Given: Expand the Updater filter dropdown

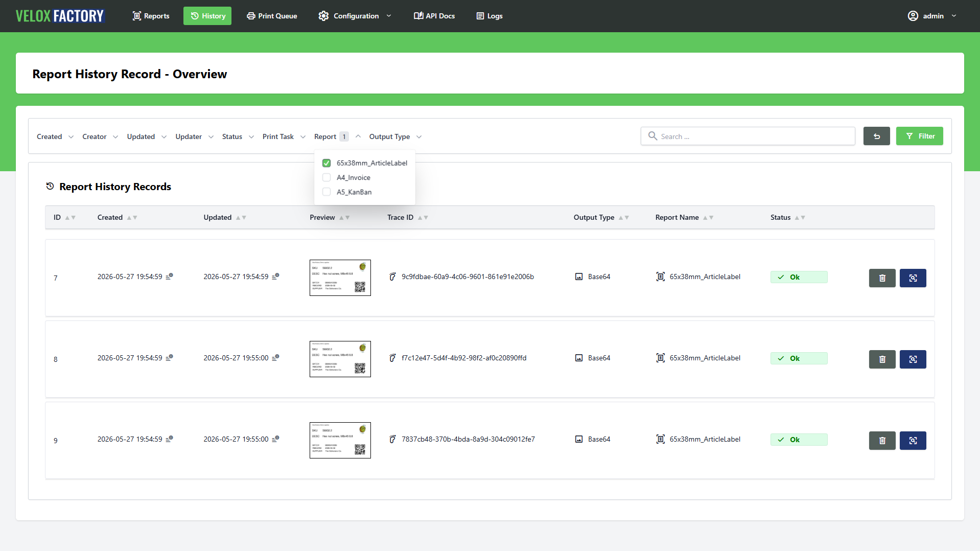Looking at the screenshot, I should click(x=194, y=136).
